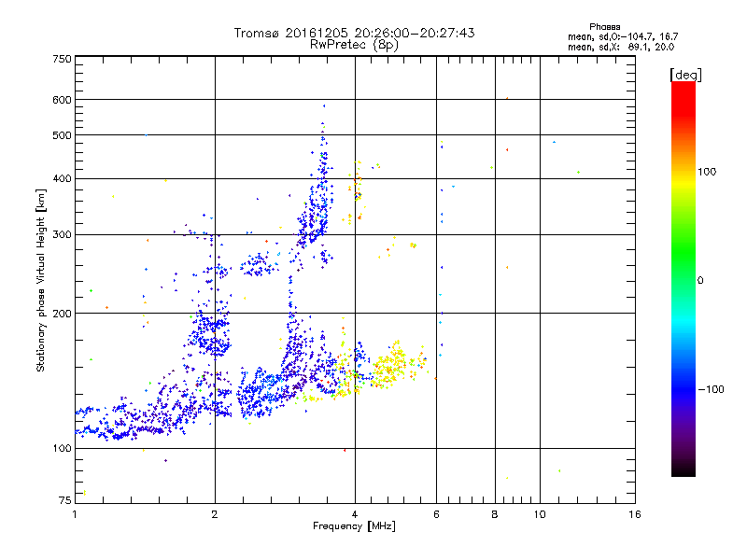
Task: Click the y-axis '75' tick label
Action: pyautogui.click(x=65, y=500)
